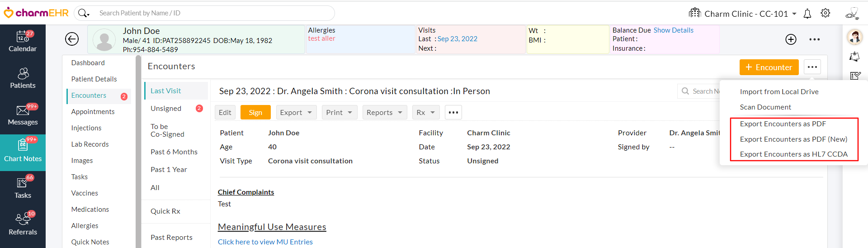Select Export Encounters as HL7 CCDA
868x248 pixels.
[793, 154]
